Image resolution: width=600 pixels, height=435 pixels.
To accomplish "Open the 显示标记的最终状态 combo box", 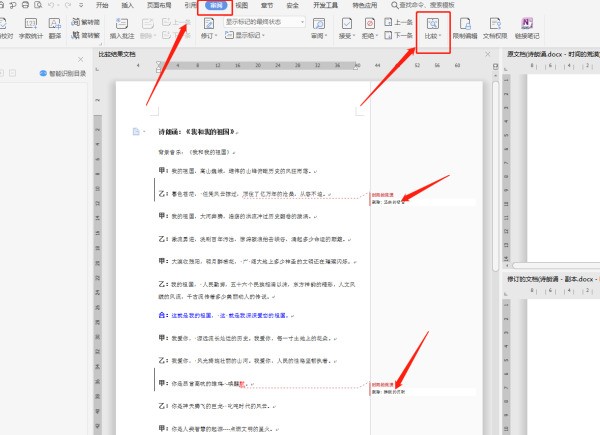I will coord(264,22).
